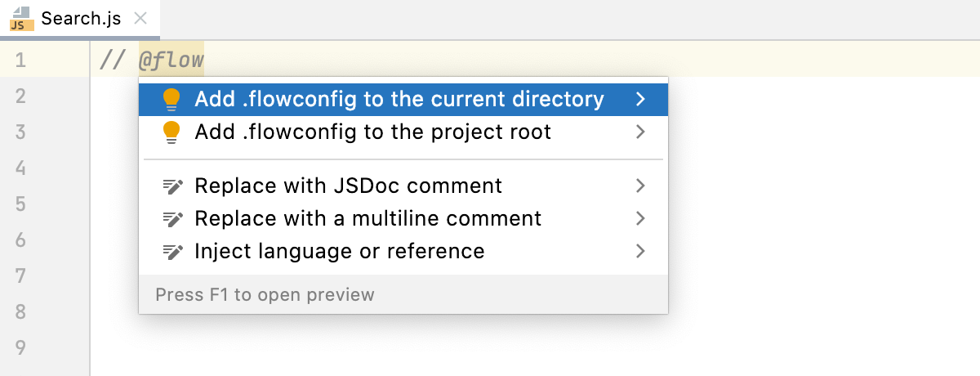Choose Replace with a multiline comment
Viewport: 980px width, 376px height.
pos(367,219)
